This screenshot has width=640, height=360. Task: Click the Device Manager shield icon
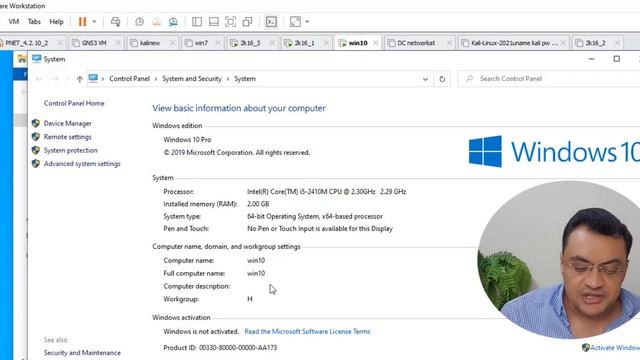click(36, 123)
